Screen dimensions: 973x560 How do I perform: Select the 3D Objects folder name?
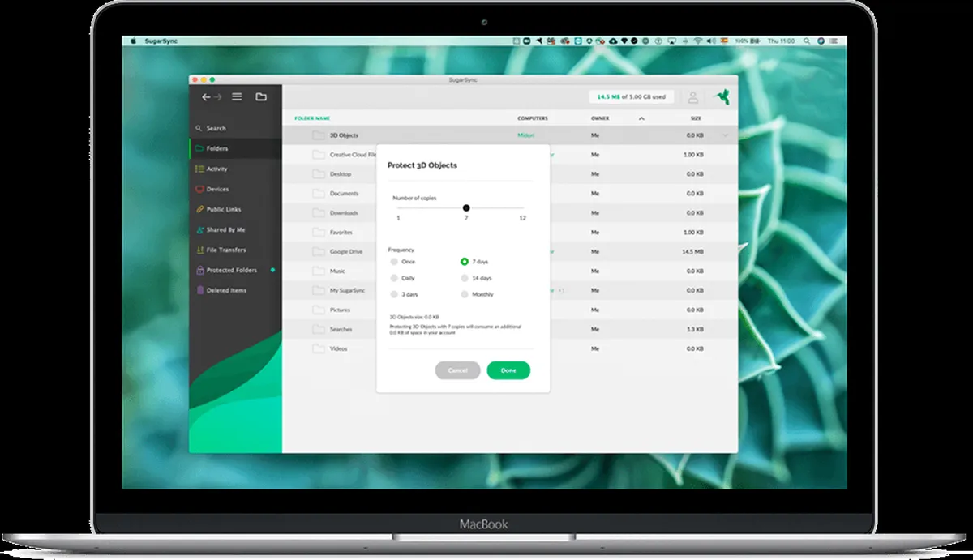[x=344, y=135]
